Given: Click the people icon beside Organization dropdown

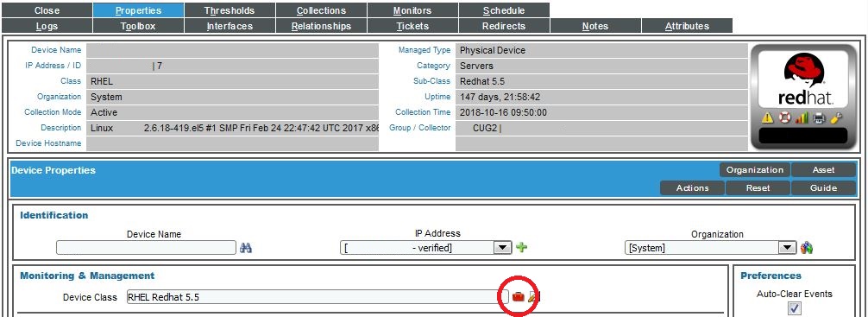Looking at the screenshot, I should pyautogui.click(x=807, y=248).
